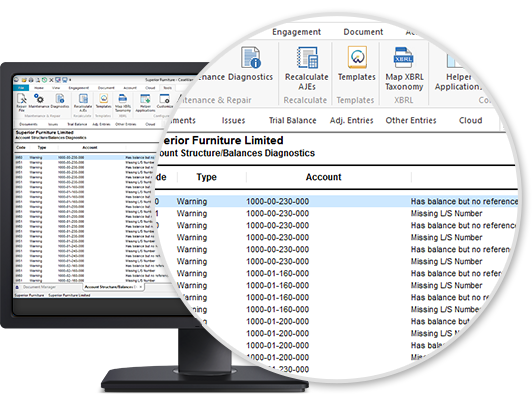Select the Documents tab on the monitor
This screenshot has height=400, width=532.
[x=28, y=124]
